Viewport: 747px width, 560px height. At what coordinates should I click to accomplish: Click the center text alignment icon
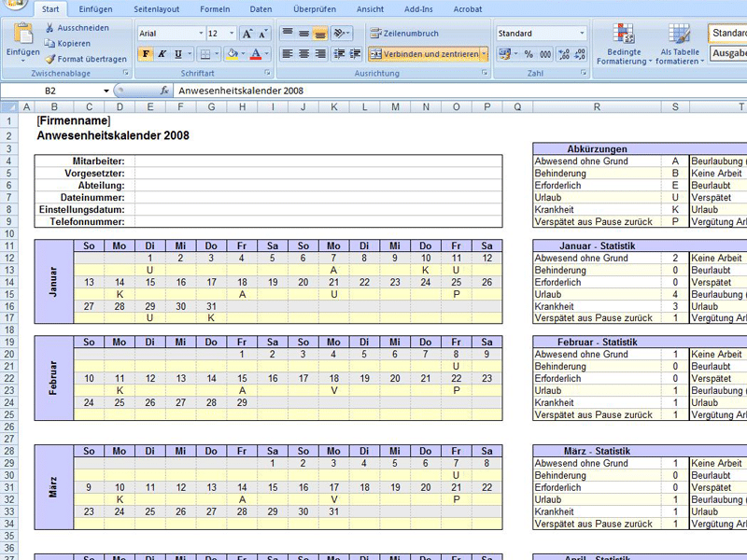[303, 54]
